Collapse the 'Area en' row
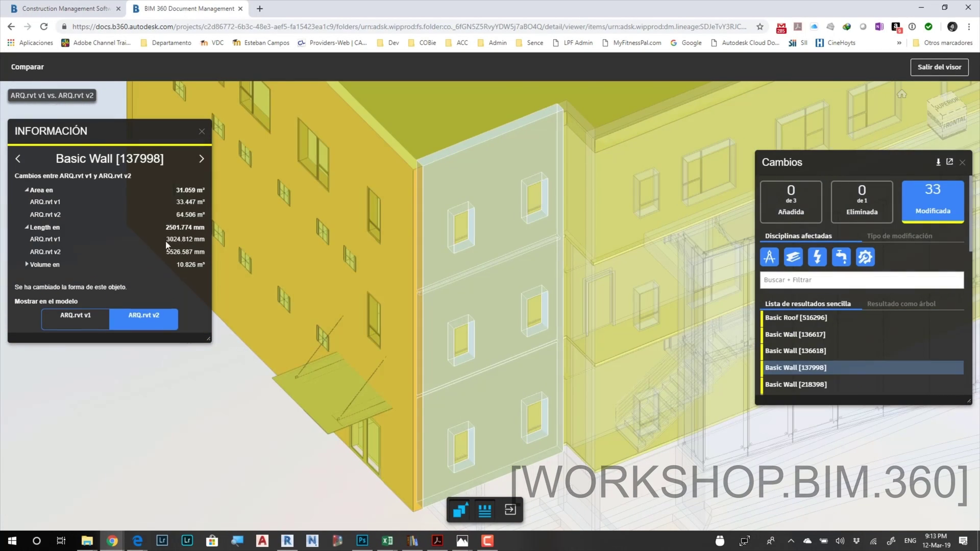 (27, 190)
